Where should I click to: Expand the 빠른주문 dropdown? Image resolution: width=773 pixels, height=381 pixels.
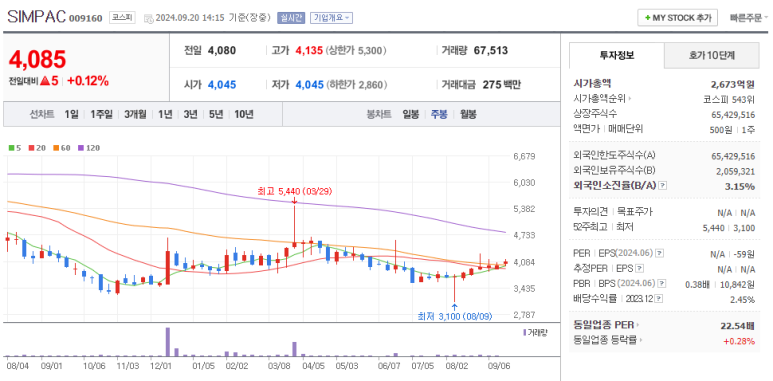point(749,18)
